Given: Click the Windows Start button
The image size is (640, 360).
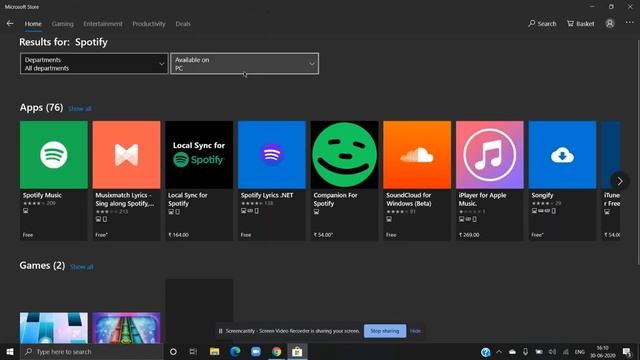Looking at the screenshot, I should (x=10, y=351).
